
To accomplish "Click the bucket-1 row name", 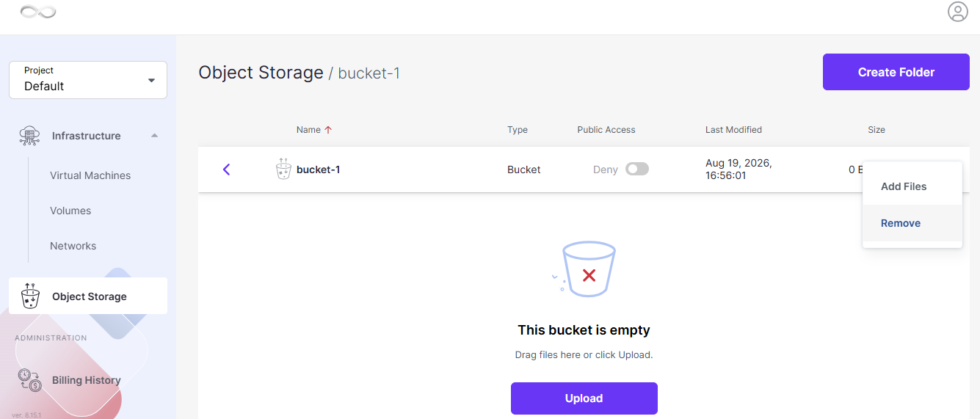I will [318, 170].
